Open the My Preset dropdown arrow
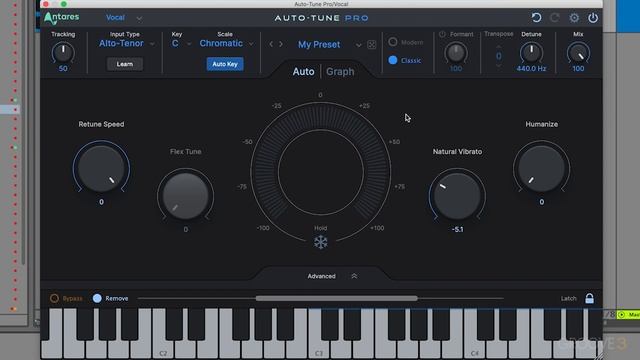The height and width of the screenshot is (360, 640). point(358,45)
